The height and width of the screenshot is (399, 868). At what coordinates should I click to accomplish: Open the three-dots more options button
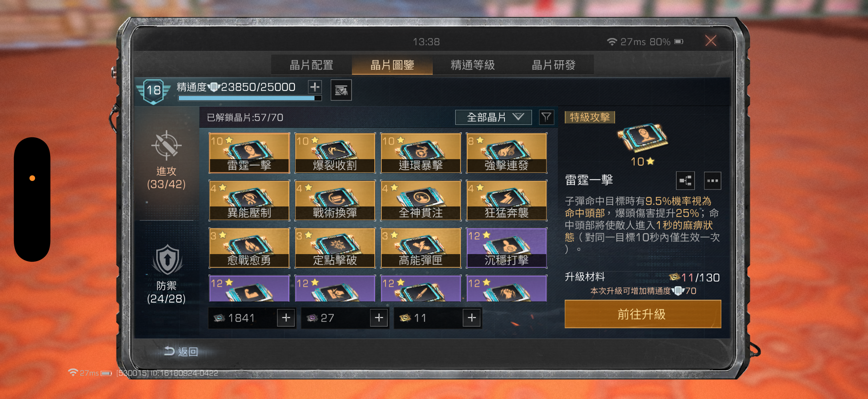(712, 180)
